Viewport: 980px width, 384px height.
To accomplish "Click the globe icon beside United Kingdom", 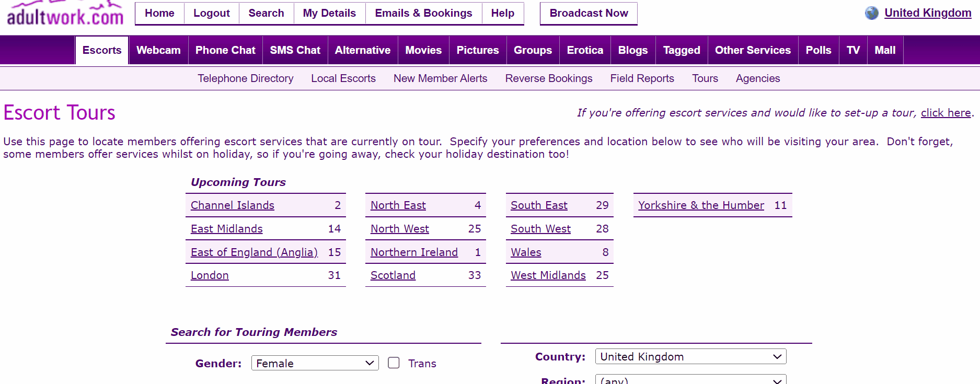I will (871, 13).
